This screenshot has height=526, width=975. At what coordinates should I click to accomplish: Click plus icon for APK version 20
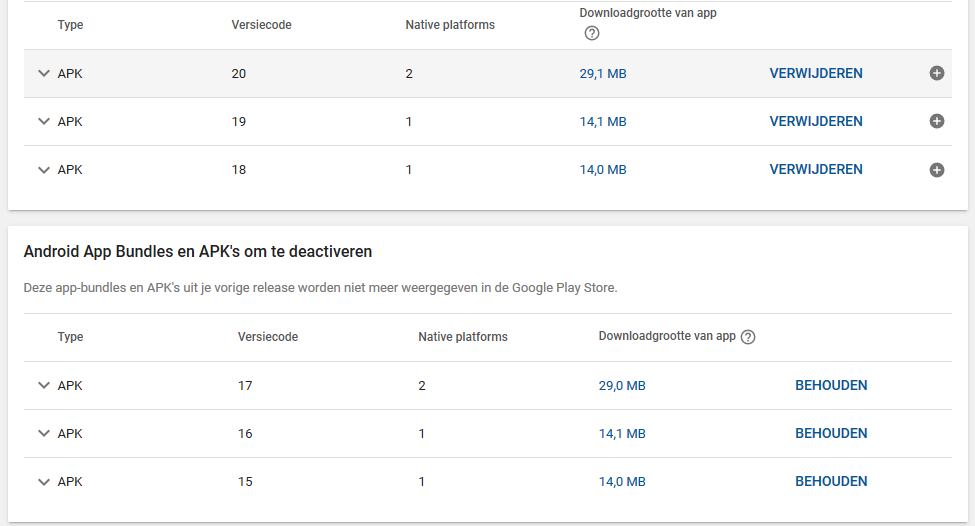pos(937,73)
